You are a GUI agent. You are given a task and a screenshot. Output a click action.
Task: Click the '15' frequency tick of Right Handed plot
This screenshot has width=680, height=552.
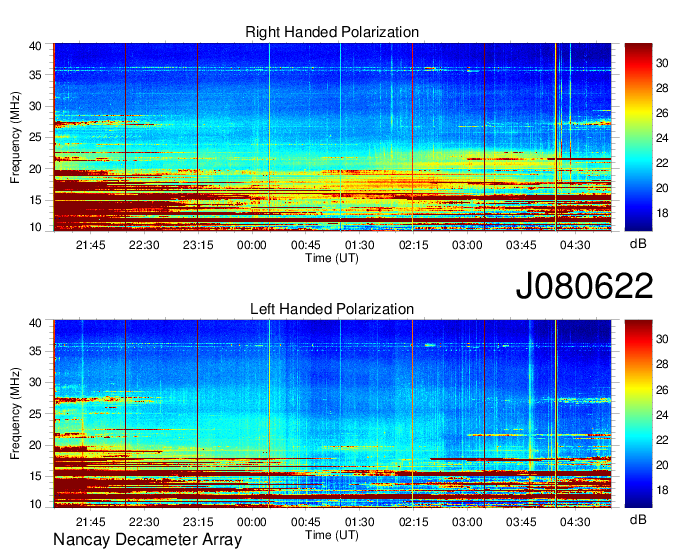[35, 200]
